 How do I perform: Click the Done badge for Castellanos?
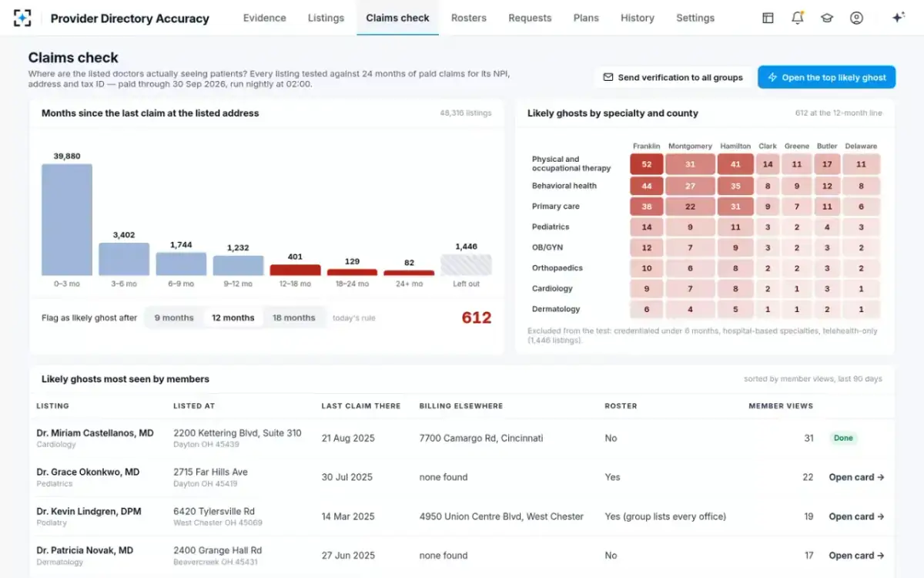(x=843, y=438)
